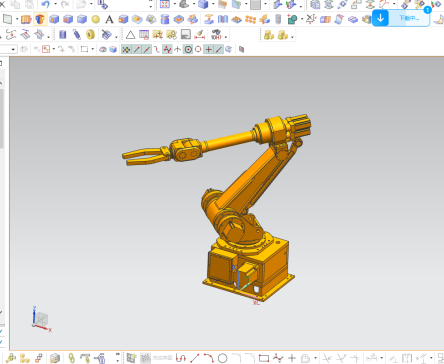Screen dimensions: 444x364
Task: Click the Spring coil icon
Action: [77, 34]
